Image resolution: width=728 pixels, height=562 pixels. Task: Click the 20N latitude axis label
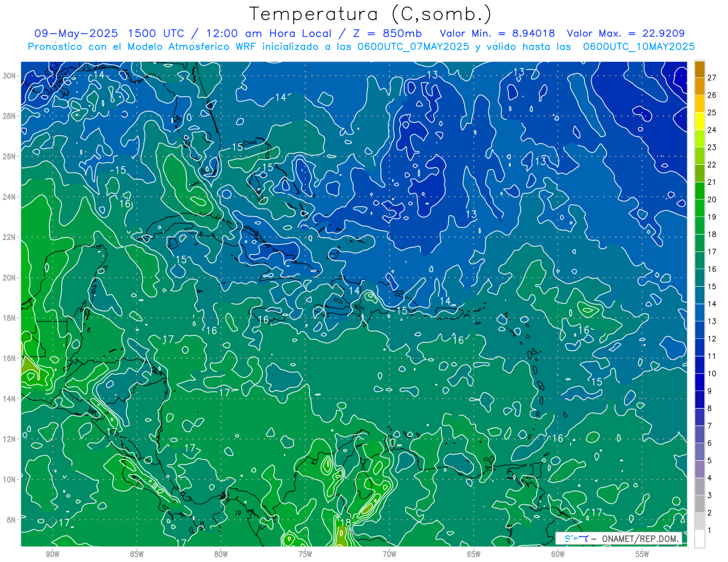(x=10, y=278)
